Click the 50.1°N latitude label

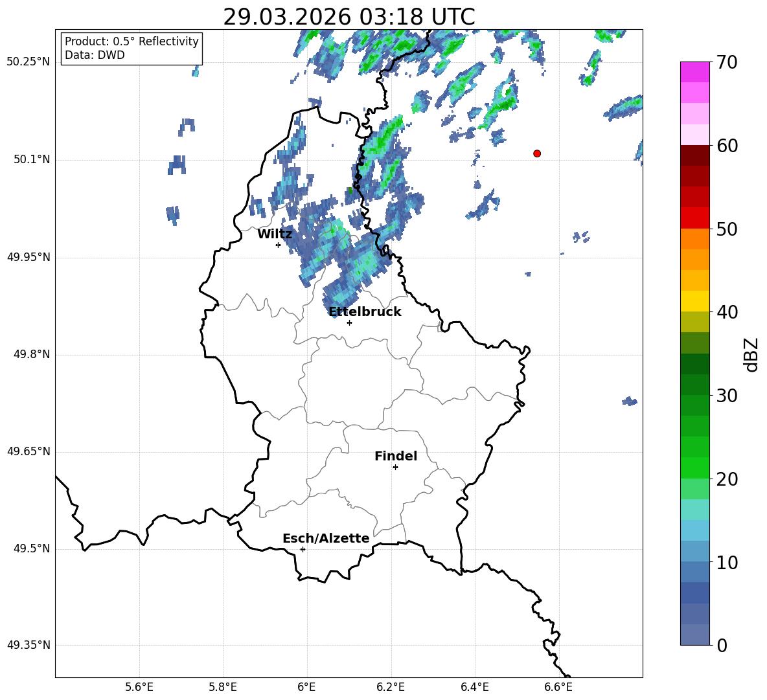(32, 160)
